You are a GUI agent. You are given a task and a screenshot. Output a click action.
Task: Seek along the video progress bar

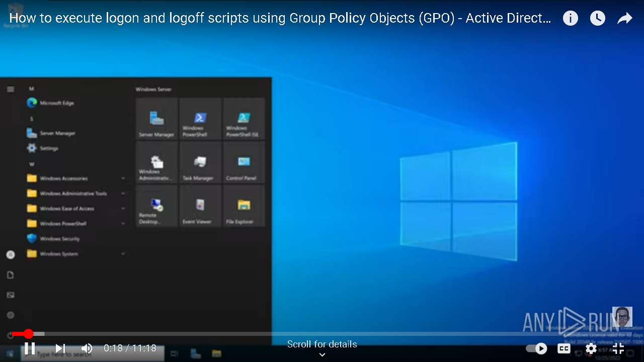pyautogui.click(x=322, y=334)
